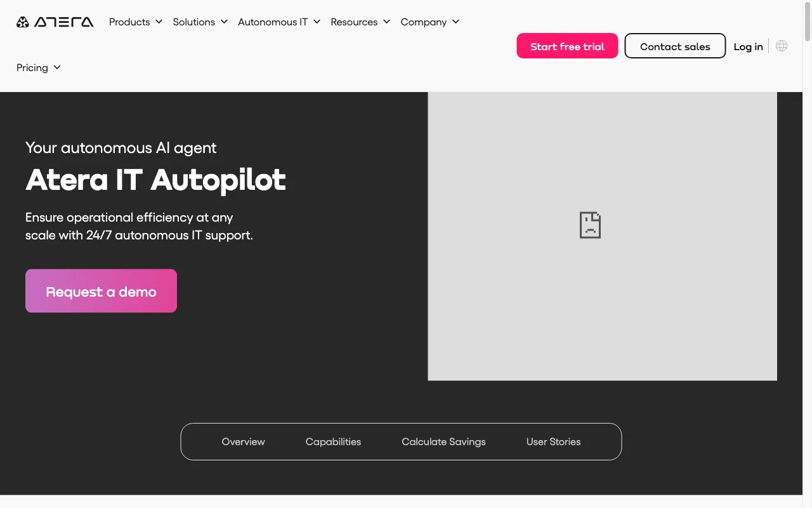Open the Company menu
812x508 pixels.
(430, 22)
